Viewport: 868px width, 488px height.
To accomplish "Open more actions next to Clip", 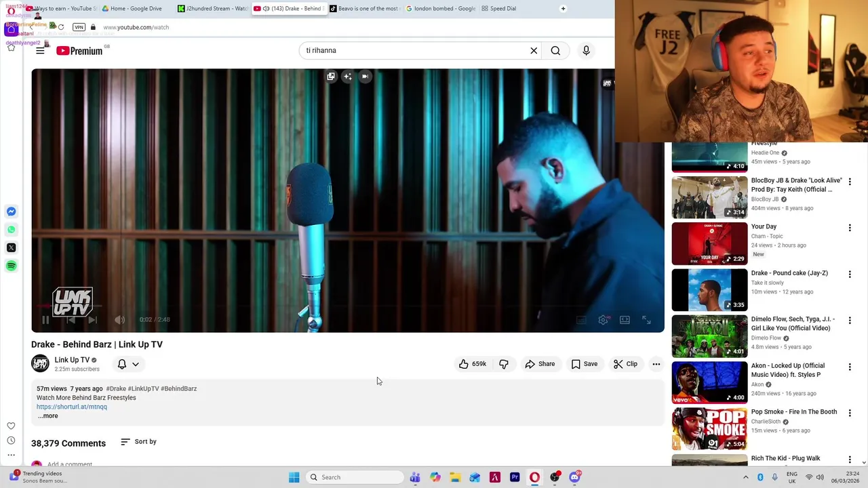I will coord(656,364).
